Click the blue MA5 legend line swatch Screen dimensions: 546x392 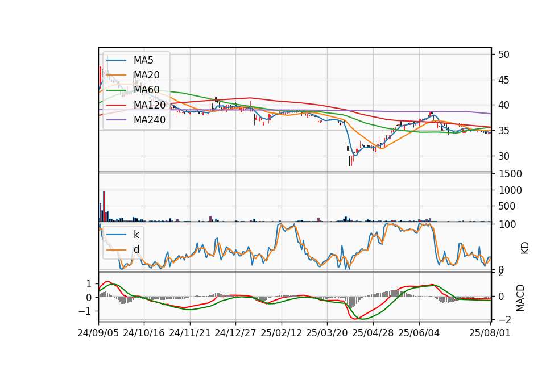[x=116, y=60]
